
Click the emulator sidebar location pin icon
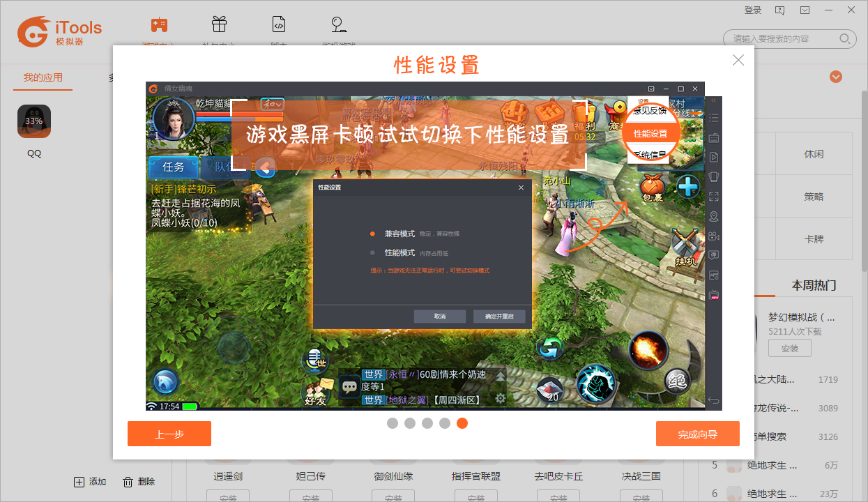click(x=713, y=217)
